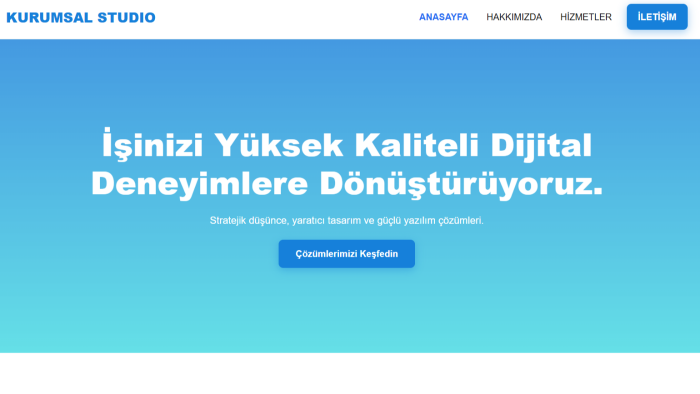Click the KURUMSAL STUDIO logo

point(81,17)
